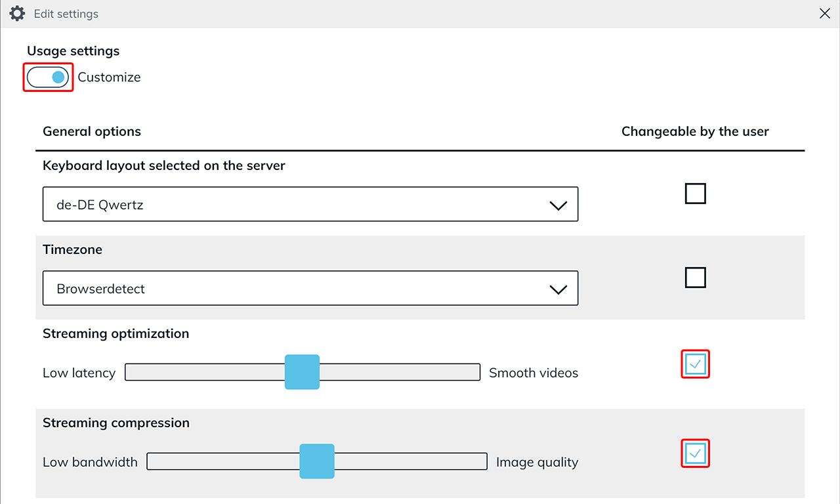Uncheck user-changeable box for Streaming optimization
Viewport: 840px width, 504px height.
tap(695, 364)
